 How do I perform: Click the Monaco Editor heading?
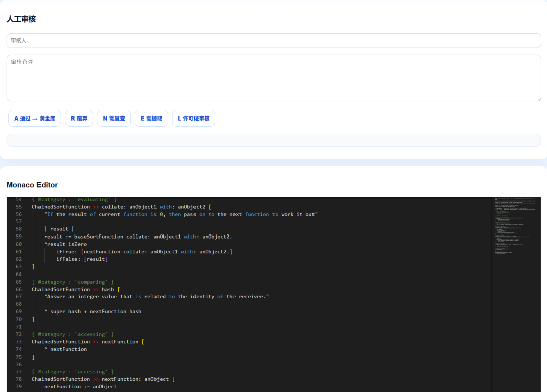point(32,185)
